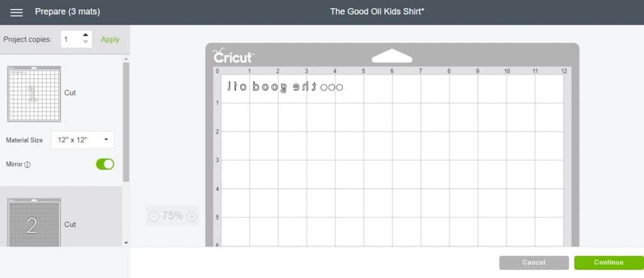
Task: Click scroll-down arrow of mat list
Action: click(126, 243)
